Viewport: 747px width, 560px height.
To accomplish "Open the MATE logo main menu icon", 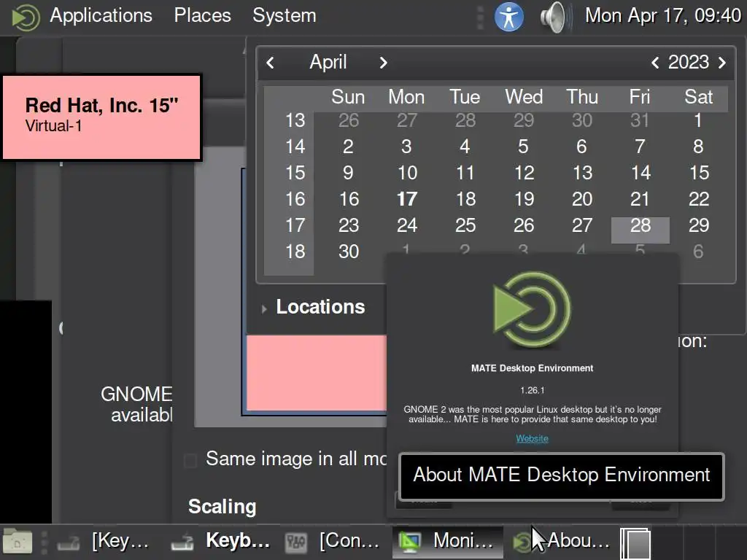I will coord(25,17).
